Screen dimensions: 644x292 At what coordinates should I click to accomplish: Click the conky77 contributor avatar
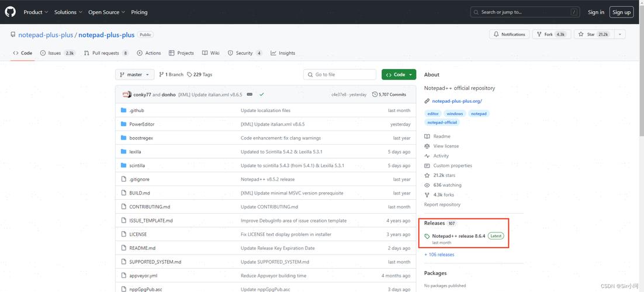click(x=127, y=95)
